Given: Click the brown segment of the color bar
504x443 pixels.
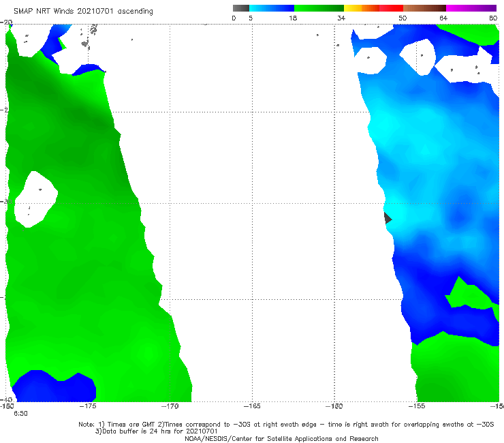Looking at the screenshot, I should tap(424, 8).
